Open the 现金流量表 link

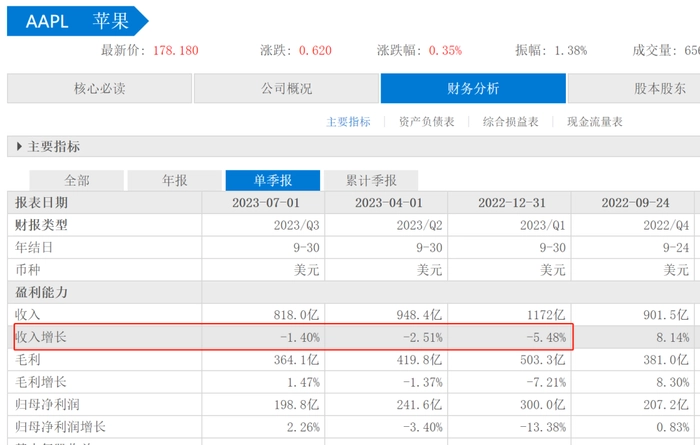pos(594,122)
